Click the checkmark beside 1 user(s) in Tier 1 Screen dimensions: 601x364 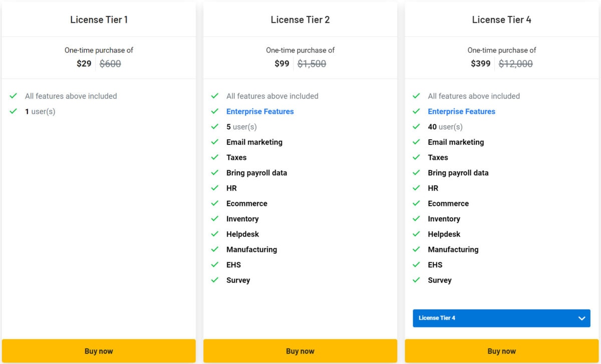[14, 111]
